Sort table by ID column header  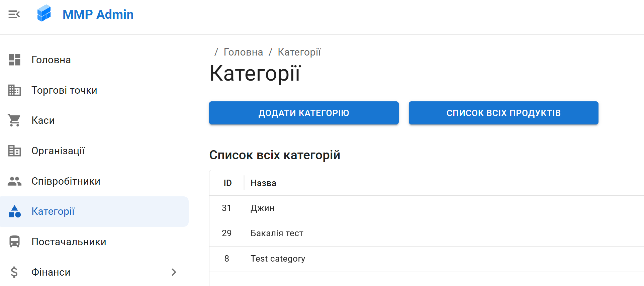point(227,183)
